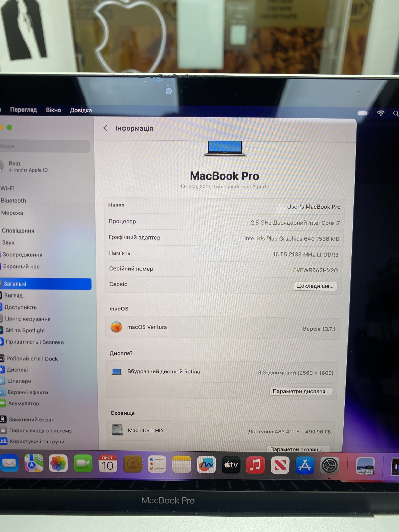The image size is (399, 532).
Task: Click the Версія 13.7.1 text
Action: (319, 329)
